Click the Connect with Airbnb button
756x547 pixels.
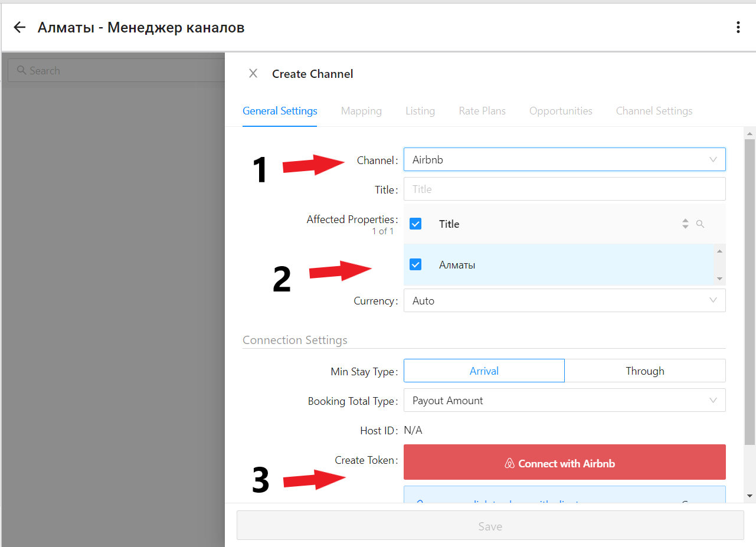[x=565, y=462]
